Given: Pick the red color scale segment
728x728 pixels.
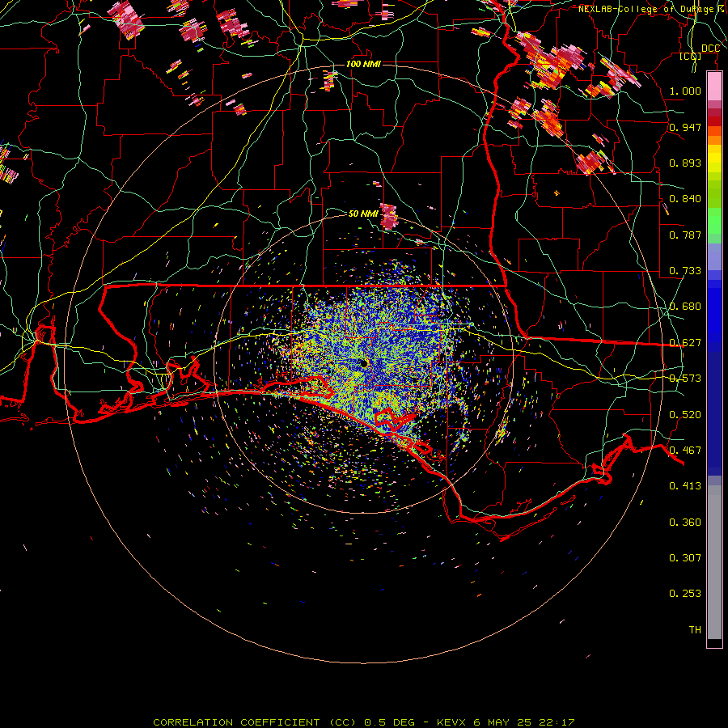Looking at the screenshot, I should click(x=714, y=121).
